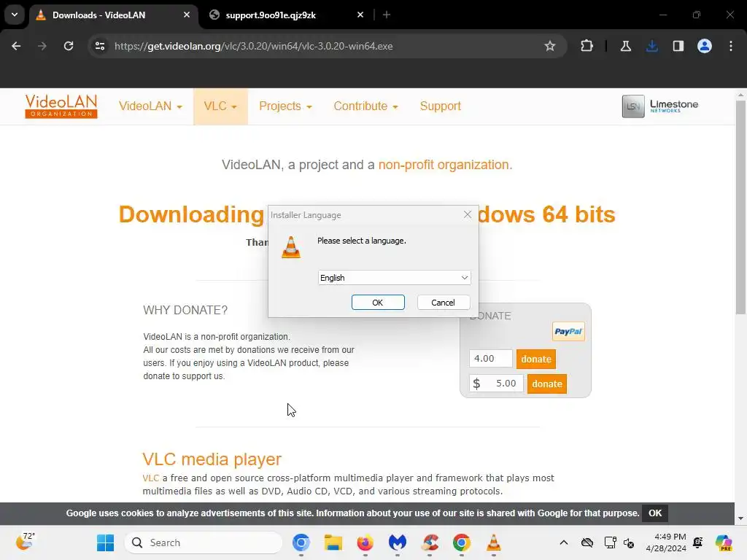Open the Chromium icon next to Search
Viewport: 747px width, 560px height.
301,542
